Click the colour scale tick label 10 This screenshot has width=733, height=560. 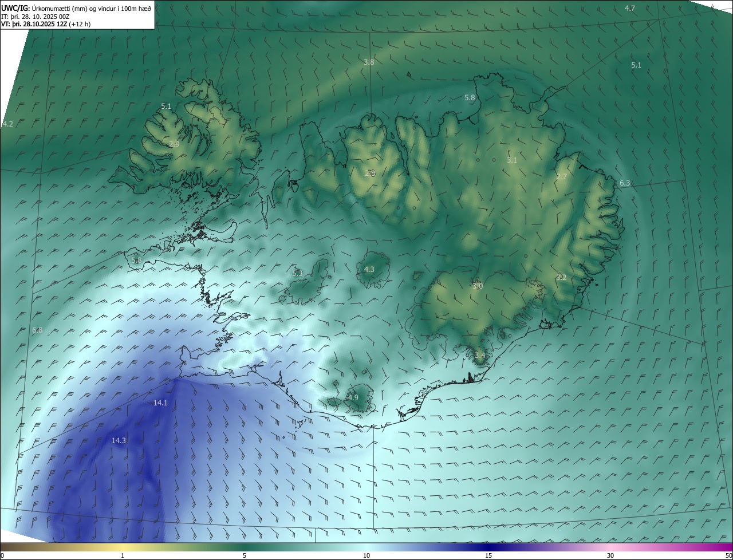point(366,556)
